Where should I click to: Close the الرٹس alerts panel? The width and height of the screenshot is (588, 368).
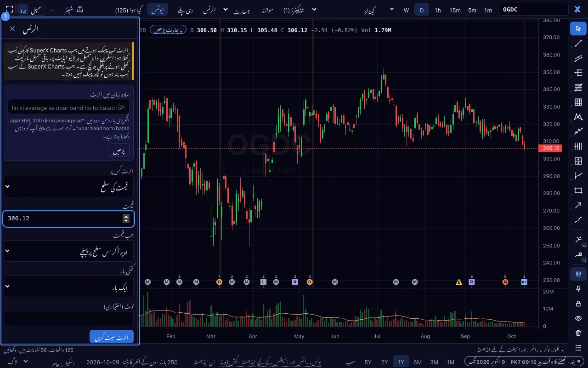[12, 29]
